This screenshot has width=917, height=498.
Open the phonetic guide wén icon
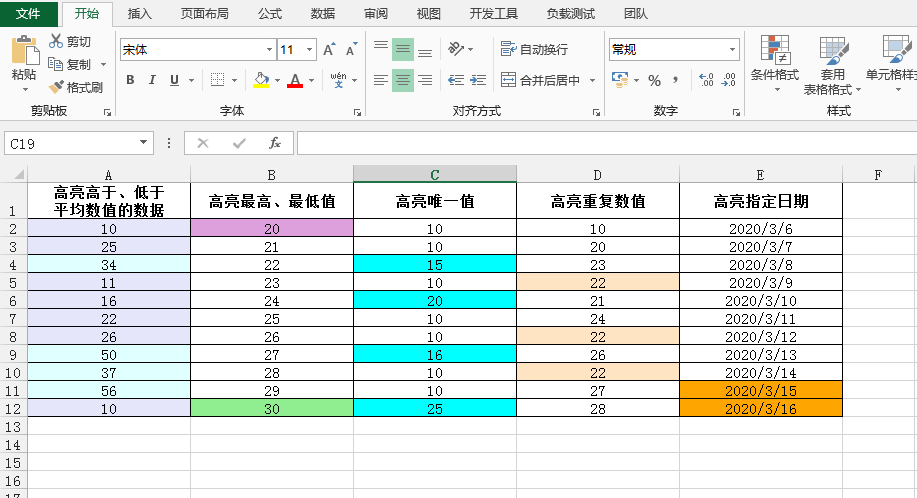[x=338, y=80]
